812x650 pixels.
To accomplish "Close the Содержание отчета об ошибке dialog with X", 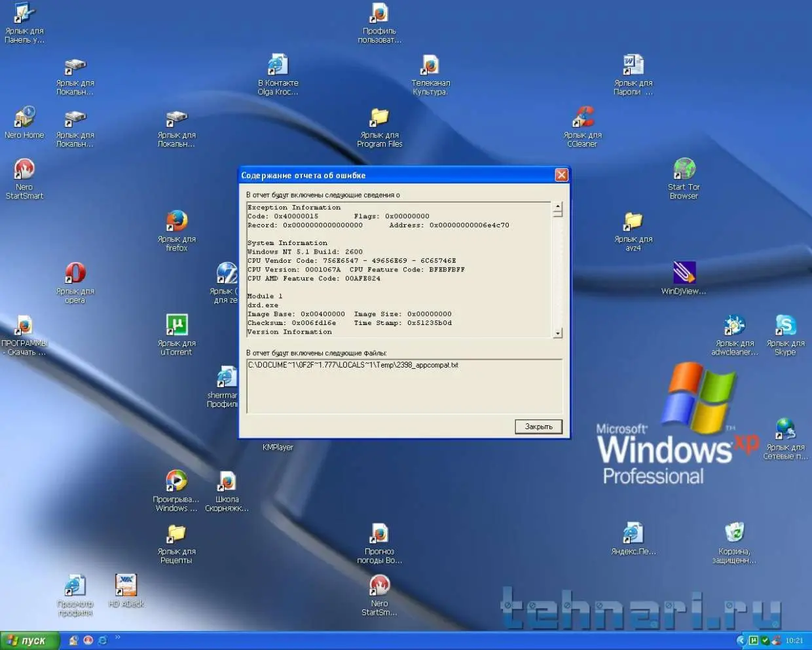I will coord(561,175).
